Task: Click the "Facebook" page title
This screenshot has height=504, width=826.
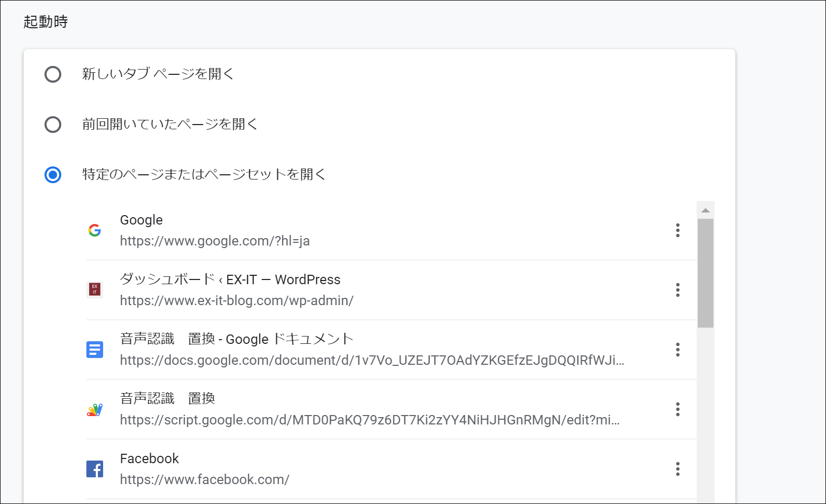Action: pyautogui.click(x=149, y=458)
